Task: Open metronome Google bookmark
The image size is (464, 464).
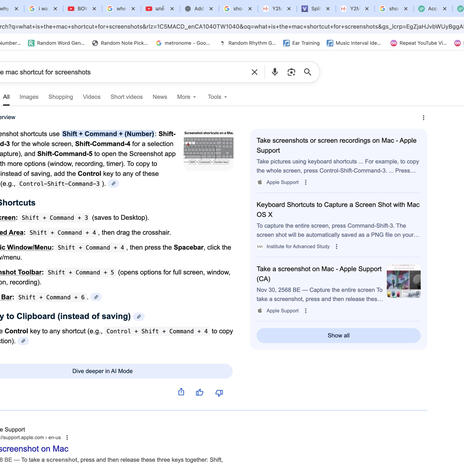Action: (183, 43)
